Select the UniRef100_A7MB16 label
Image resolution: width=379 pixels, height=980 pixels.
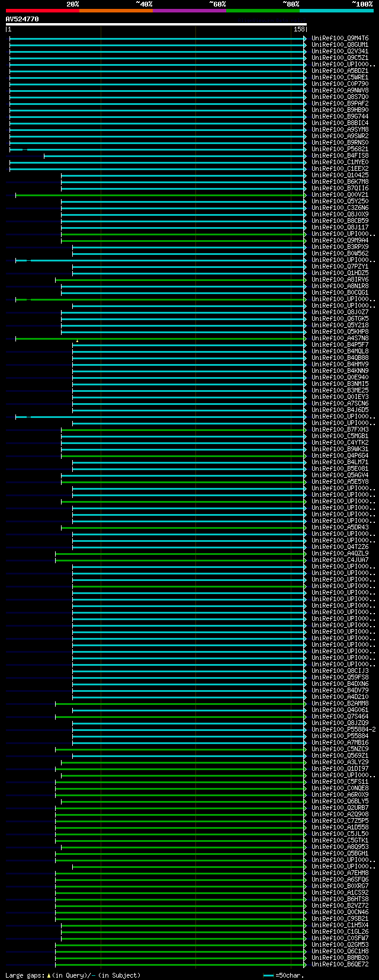click(340, 742)
